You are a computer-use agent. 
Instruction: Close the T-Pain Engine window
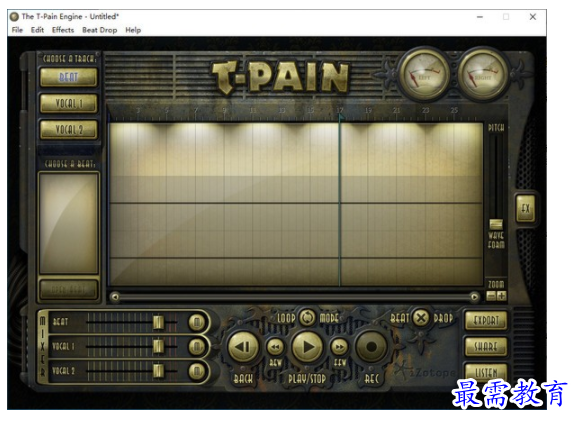(x=533, y=17)
